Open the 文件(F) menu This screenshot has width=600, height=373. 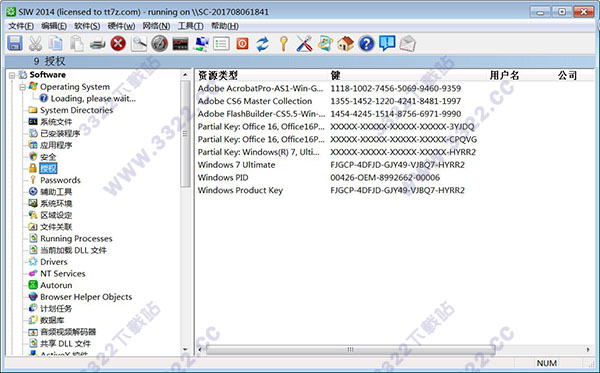[21, 26]
